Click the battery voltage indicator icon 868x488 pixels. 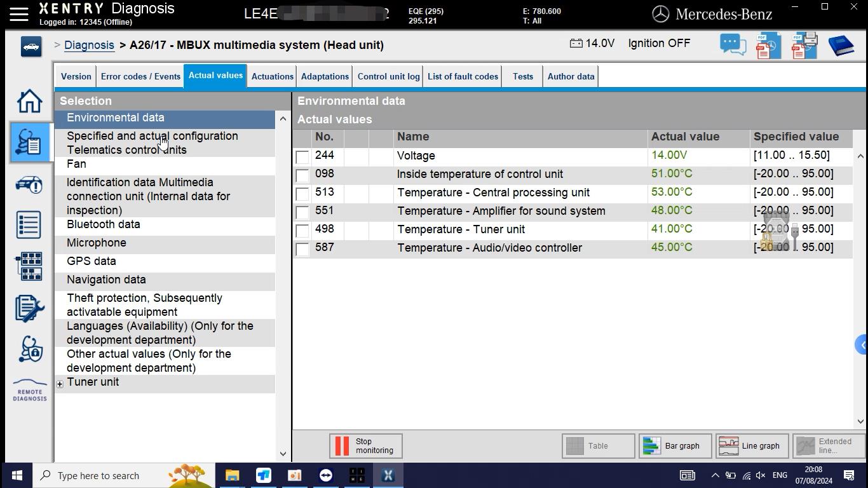tap(576, 43)
